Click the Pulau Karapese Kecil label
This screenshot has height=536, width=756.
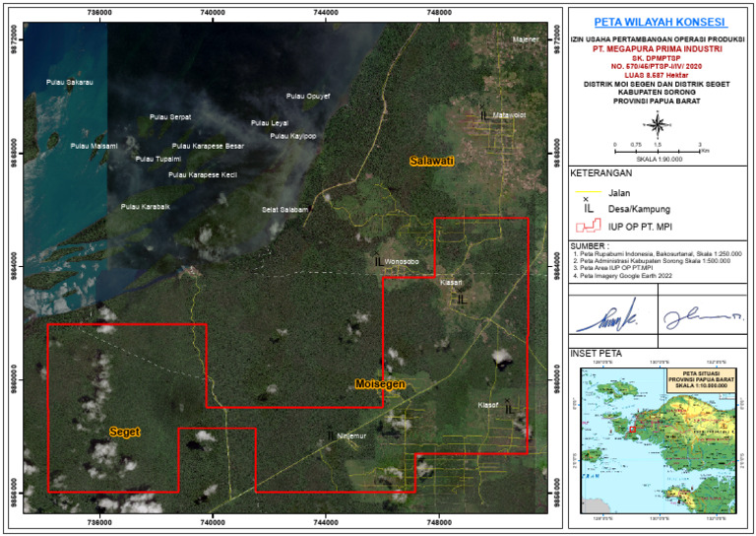[203, 174]
